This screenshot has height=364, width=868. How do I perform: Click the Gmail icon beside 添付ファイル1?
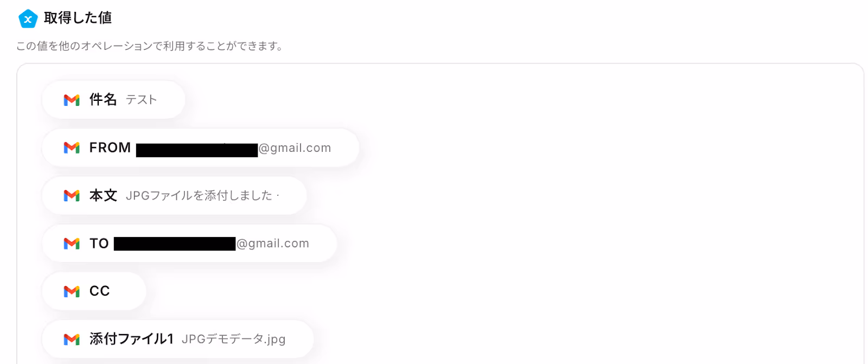click(72, 339)
